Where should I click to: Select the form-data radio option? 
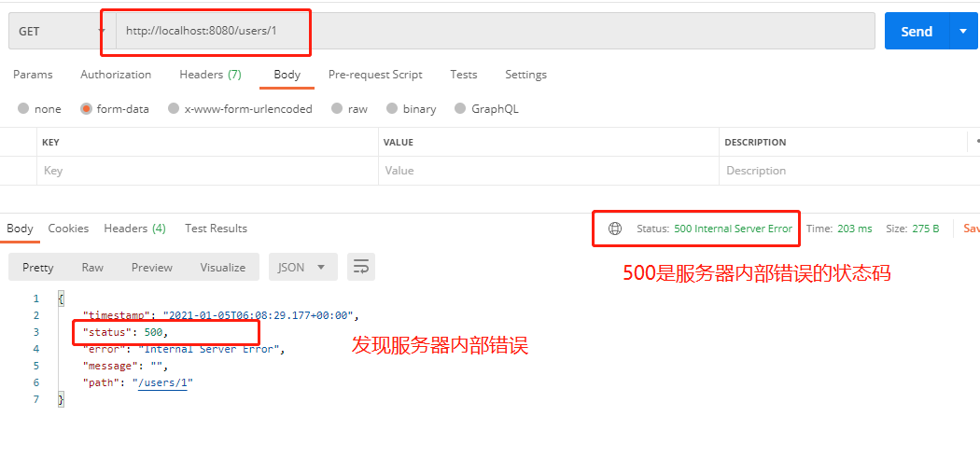point(86,109)
